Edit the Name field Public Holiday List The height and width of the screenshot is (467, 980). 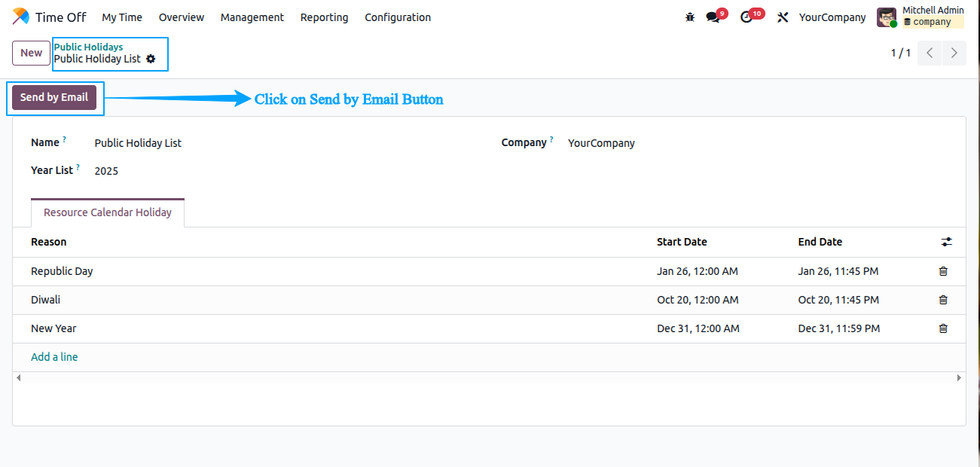tap(138, 143)
